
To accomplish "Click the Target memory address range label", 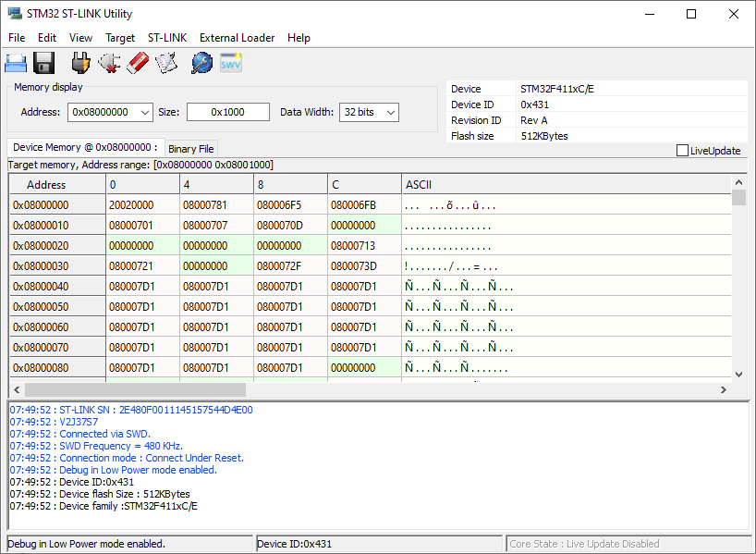I will (140, 165).
